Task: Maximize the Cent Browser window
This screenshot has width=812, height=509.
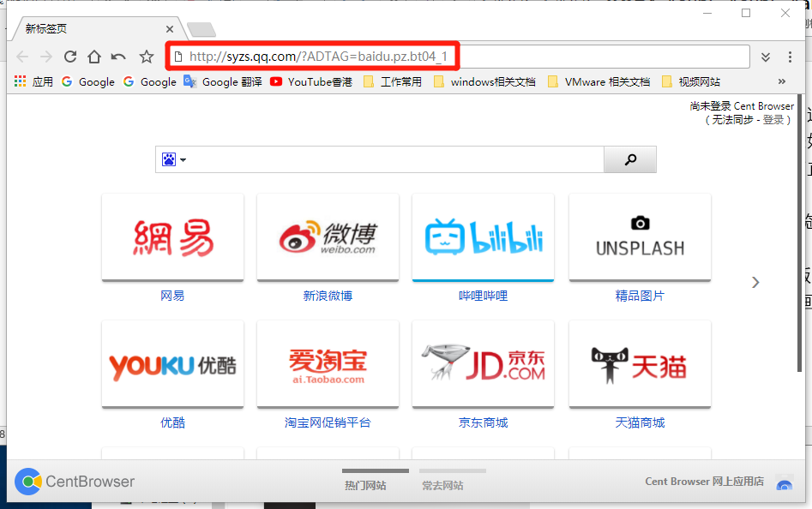Action: [746, 13]
